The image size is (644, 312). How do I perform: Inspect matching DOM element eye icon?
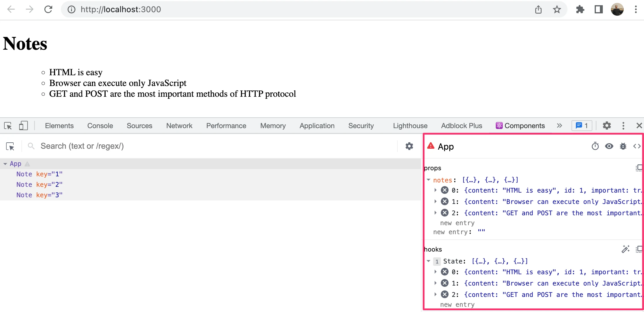click(609, 146)
